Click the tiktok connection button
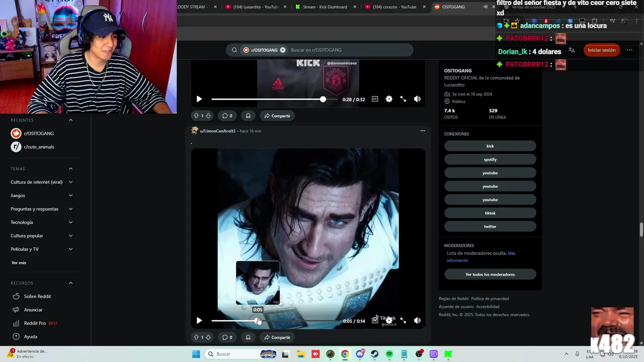This screenshot has width=644, height=362. click(490, 213)
